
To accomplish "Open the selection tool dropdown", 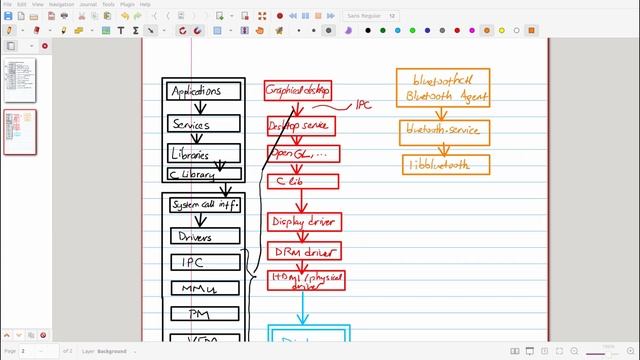I will tap(231, 30).
